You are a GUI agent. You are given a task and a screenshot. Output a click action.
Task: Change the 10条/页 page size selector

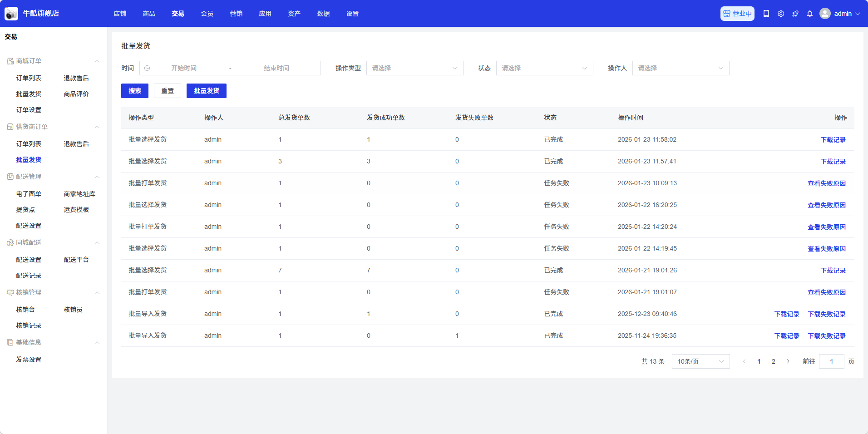coord(700,361)
